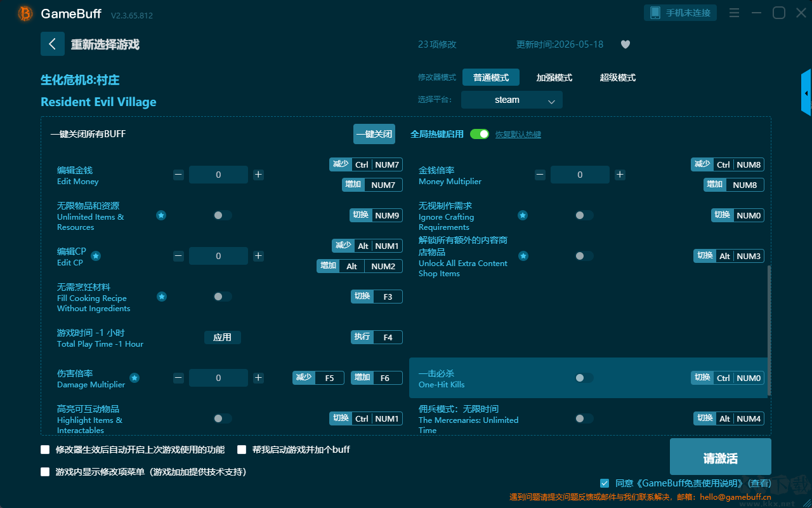Screen dimensions: 812x508
Task: Enable Unlimited Items & Resources toggle
Action: [223, 215]
